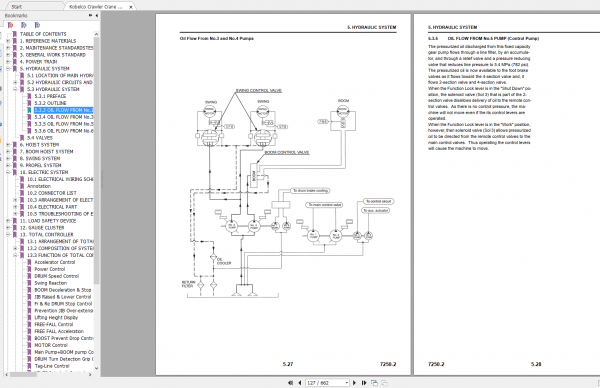Expand the 10.3 ARRANGEMENT OF ELECT bookmark
The height and width of the screenshot is (388, 600).
point(15,200)
